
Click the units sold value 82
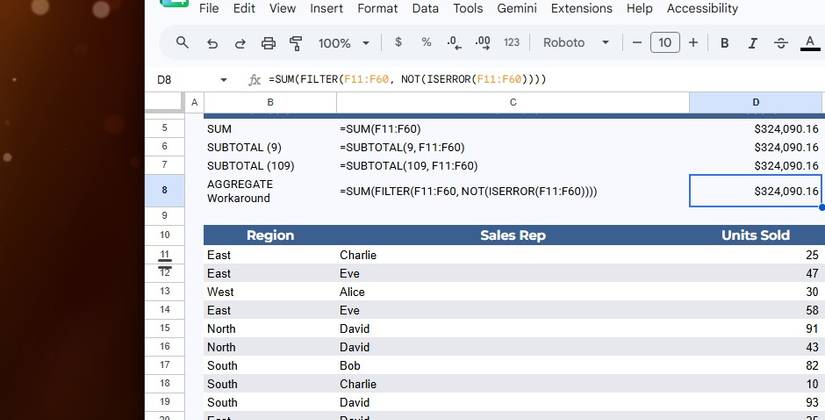(756, 366)
